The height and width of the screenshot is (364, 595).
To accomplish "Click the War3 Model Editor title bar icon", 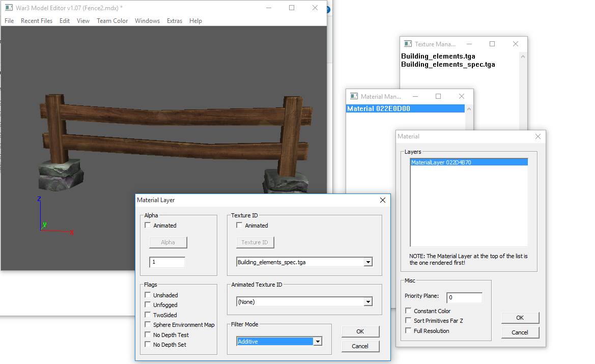I will pyautogui.click(x=9, y=8).
